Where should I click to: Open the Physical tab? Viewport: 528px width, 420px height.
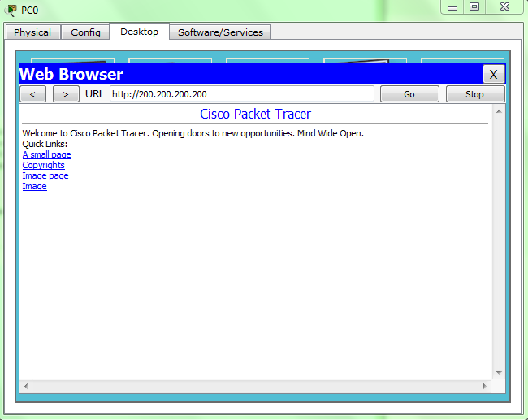(x=32, y=32)
